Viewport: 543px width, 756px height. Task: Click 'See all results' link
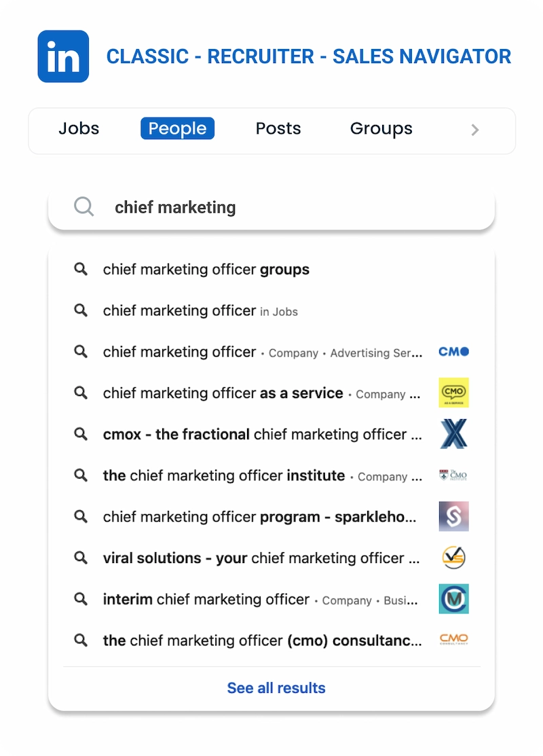point(276,687)
